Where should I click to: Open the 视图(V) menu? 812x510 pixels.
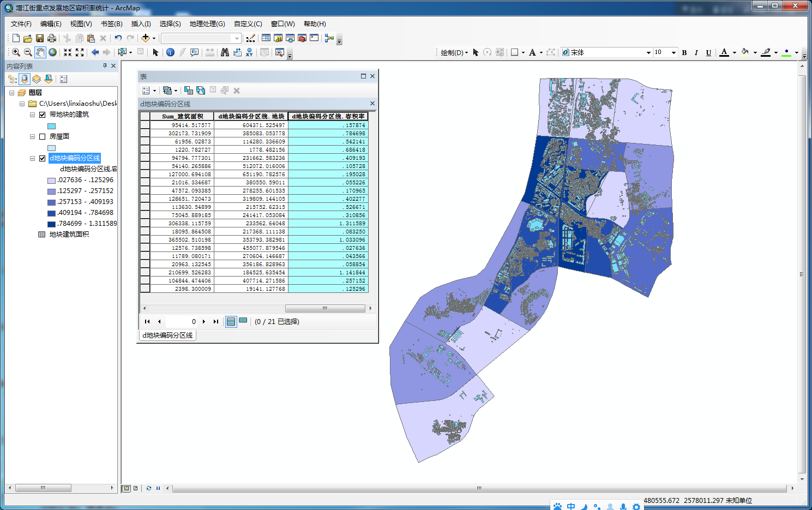[81, 24]
